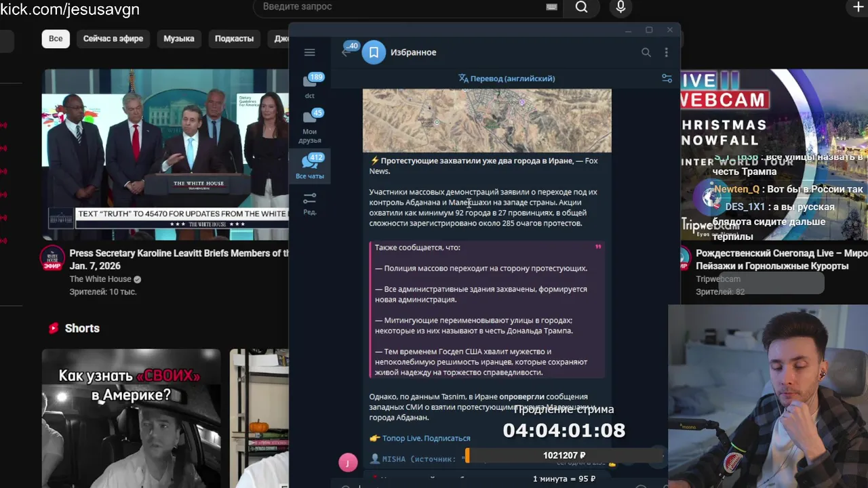Open The White House channel name
The width and height of the screenshot is (868, 488).
point(100,279)
